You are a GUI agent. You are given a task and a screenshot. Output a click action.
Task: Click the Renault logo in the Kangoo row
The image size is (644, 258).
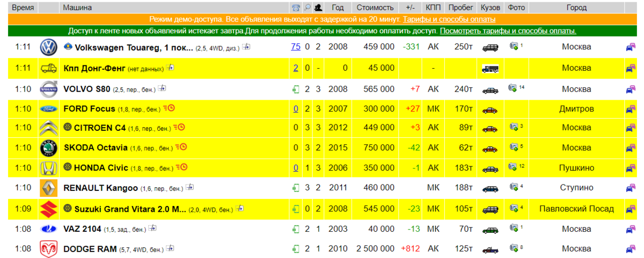click(48, 188)
